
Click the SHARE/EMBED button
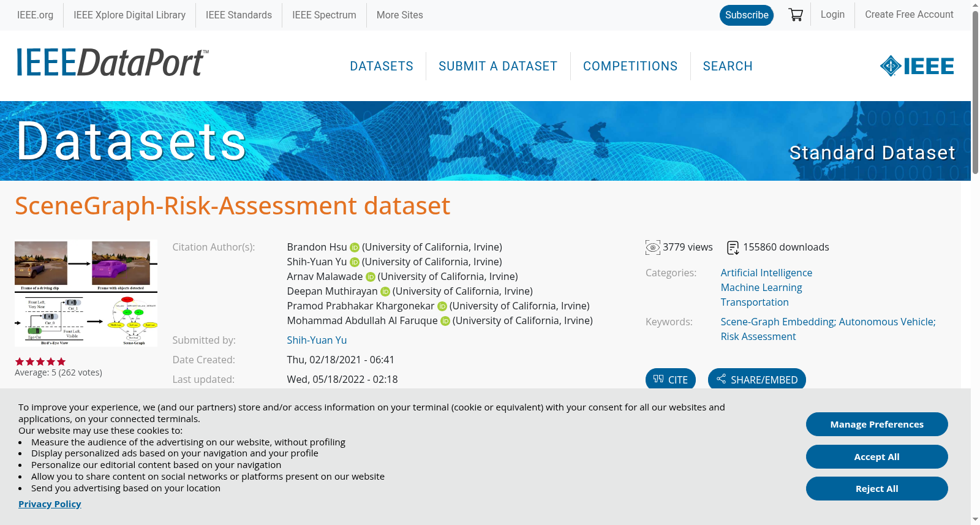pyautogui.click(x=757, y=379)
